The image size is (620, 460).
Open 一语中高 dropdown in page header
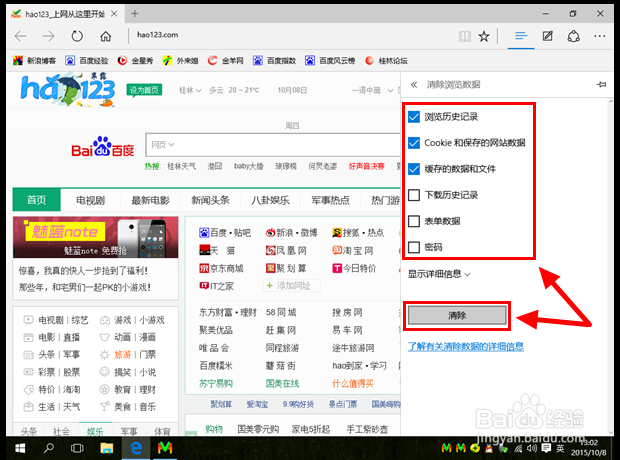point(372,90)
